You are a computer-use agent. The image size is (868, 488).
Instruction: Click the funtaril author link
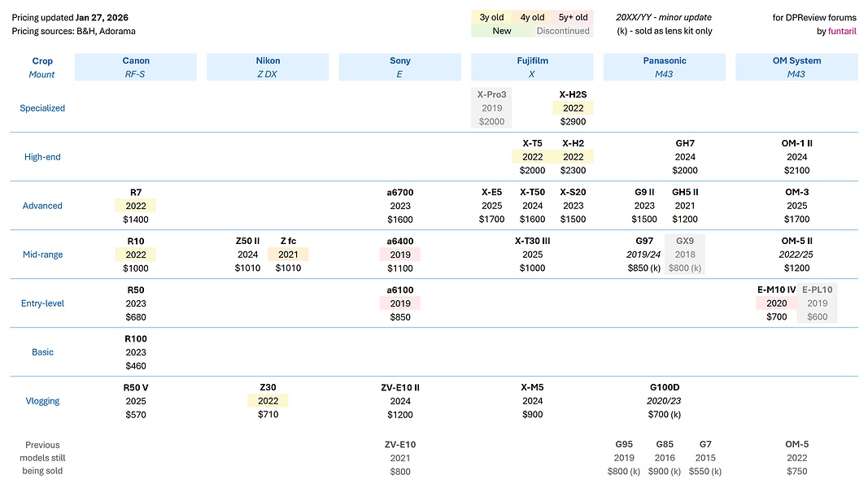pyautogui.click(x=840, y=30)
